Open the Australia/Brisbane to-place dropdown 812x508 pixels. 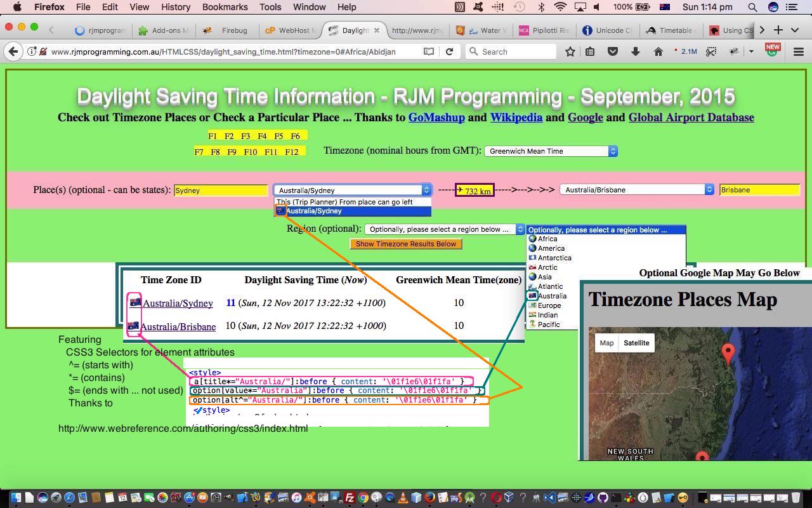[637, 189]
